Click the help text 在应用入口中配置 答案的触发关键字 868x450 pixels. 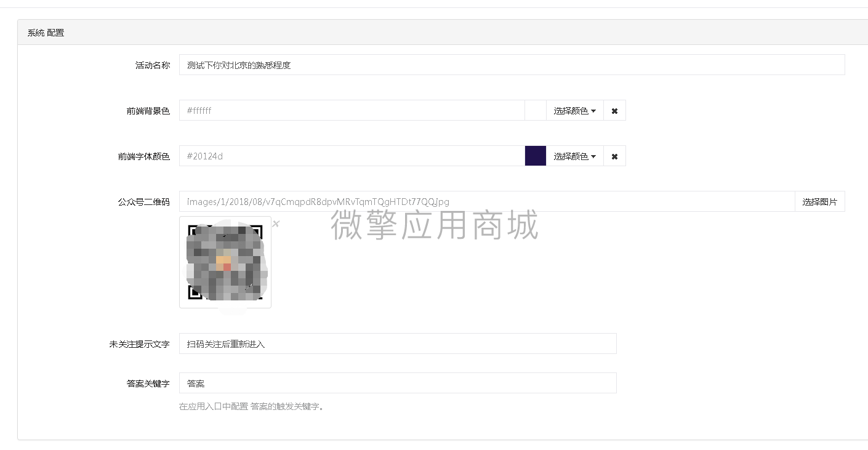[x=251, y=406]
